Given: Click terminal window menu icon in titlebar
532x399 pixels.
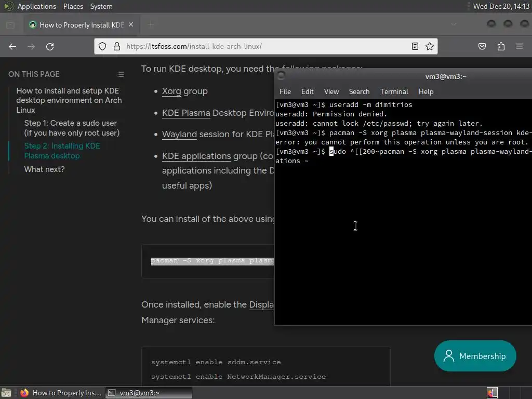Looking at the screenshot, I should (x=281, y=75).
